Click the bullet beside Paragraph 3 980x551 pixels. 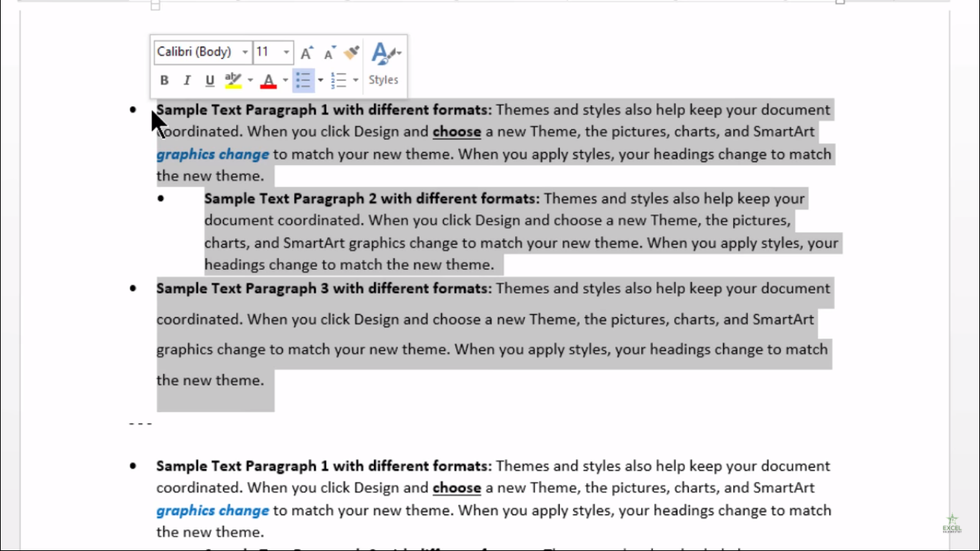coord(133,288)
